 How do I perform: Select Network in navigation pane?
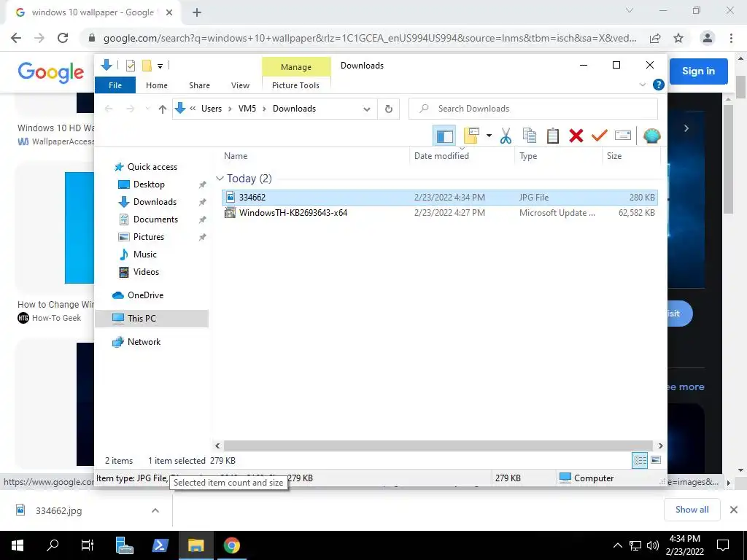[144, 342]
